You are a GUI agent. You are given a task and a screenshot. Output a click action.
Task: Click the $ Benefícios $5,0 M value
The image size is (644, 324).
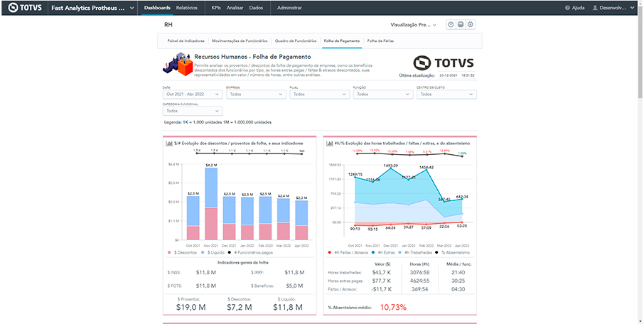[x=294, y=286]
